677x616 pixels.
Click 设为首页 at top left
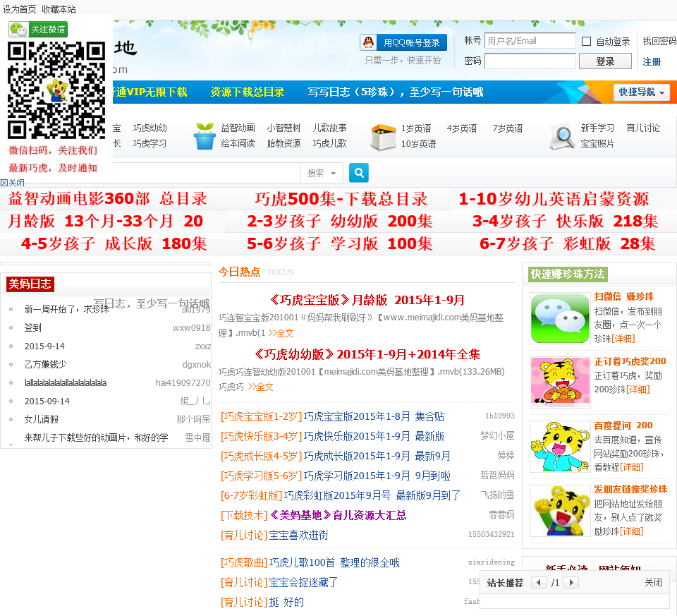(20, 9)
